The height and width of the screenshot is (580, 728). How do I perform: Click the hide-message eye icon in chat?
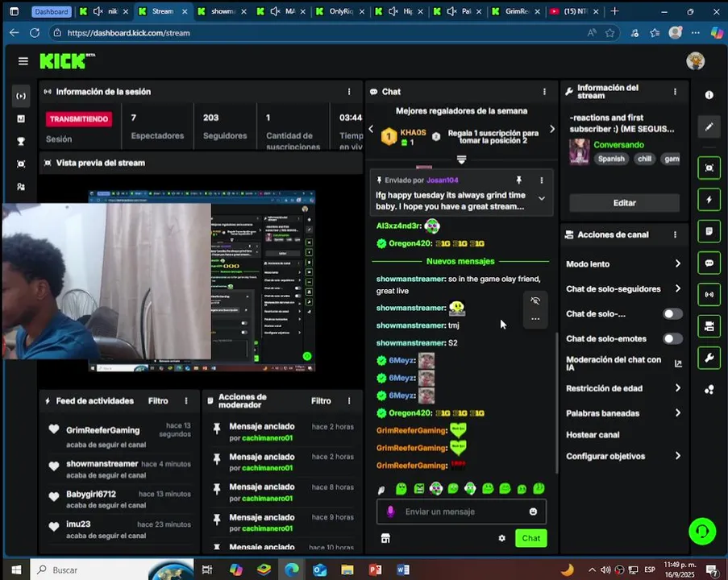tap(535, 300)
